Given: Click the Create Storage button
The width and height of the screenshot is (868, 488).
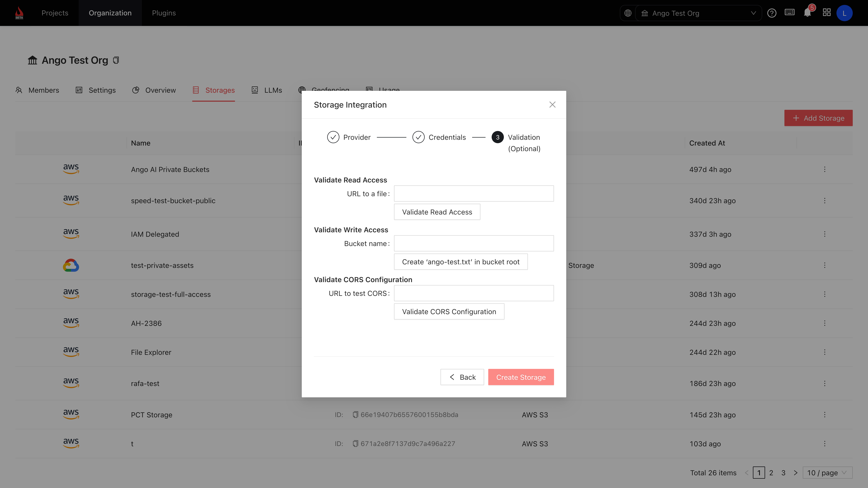Looking at the screenshot, I should click(x=521, y=377).
